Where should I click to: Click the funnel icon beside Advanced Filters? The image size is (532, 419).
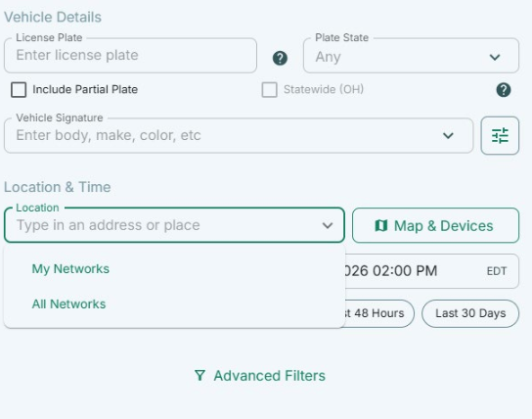click(199, 376)
